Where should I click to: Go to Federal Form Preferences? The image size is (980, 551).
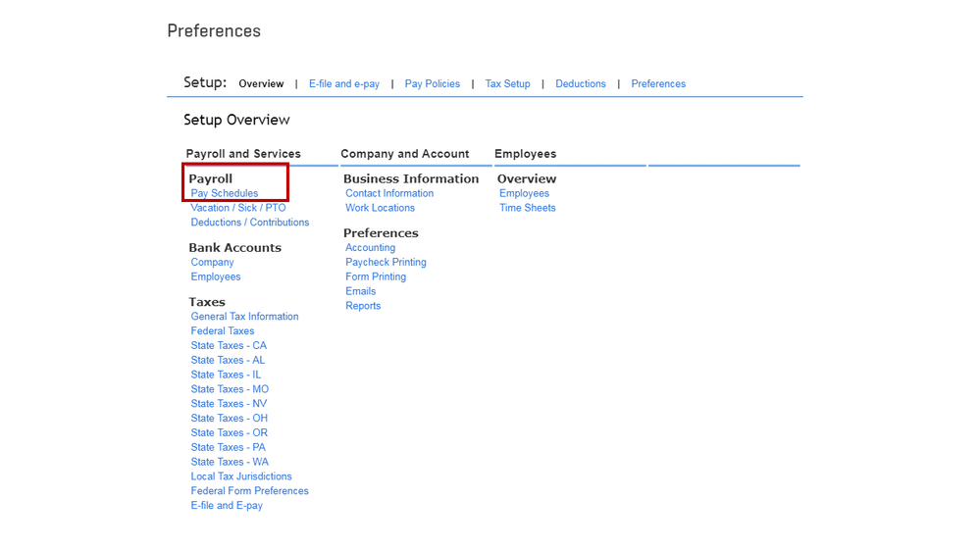(x=249, y=491)
